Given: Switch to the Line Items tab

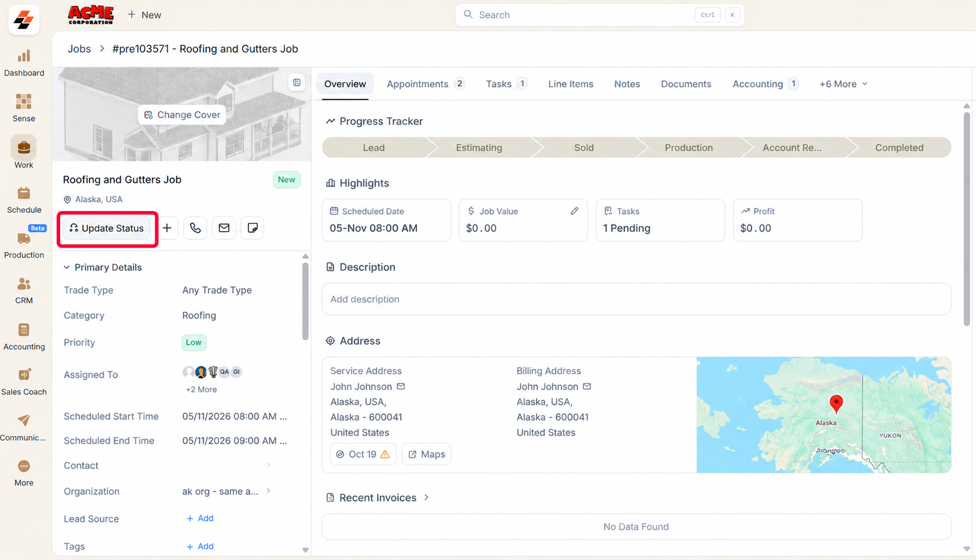Looking at the screenshot, I should pos(570,84).
